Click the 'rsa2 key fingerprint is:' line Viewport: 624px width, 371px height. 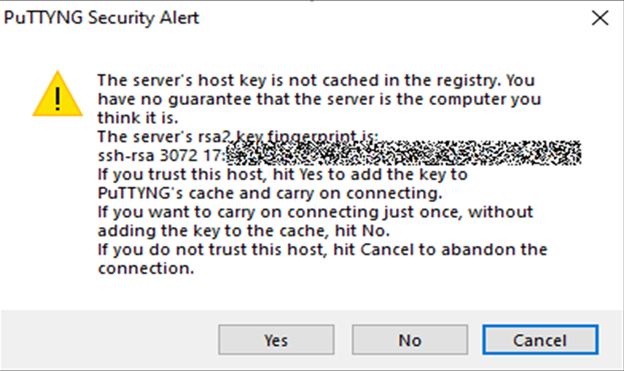238,137
